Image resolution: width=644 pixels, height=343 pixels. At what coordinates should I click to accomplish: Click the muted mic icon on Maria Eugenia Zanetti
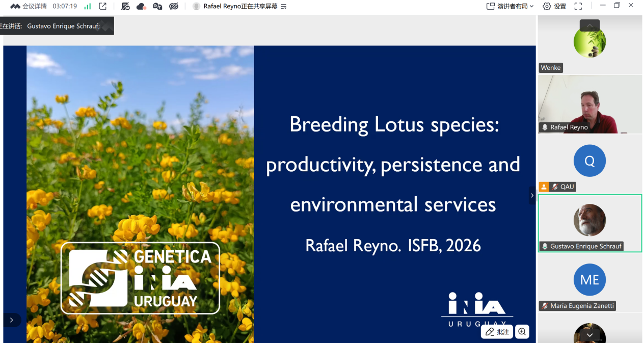[545, 306]
